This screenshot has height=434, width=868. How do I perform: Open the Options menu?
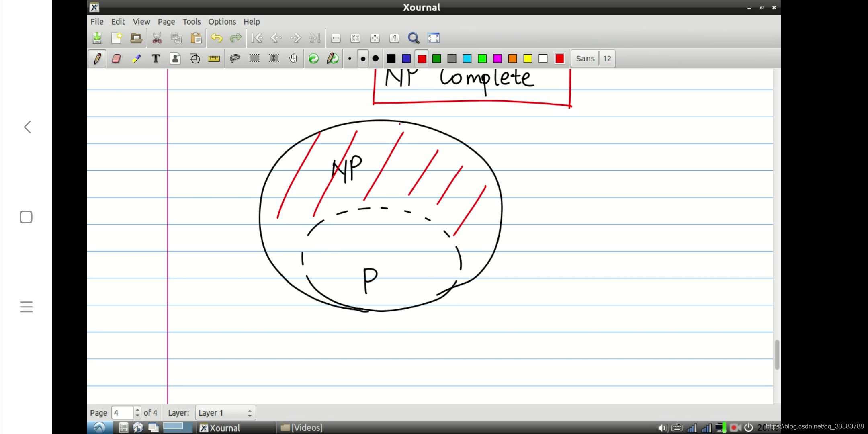click(x=222, y=22)
